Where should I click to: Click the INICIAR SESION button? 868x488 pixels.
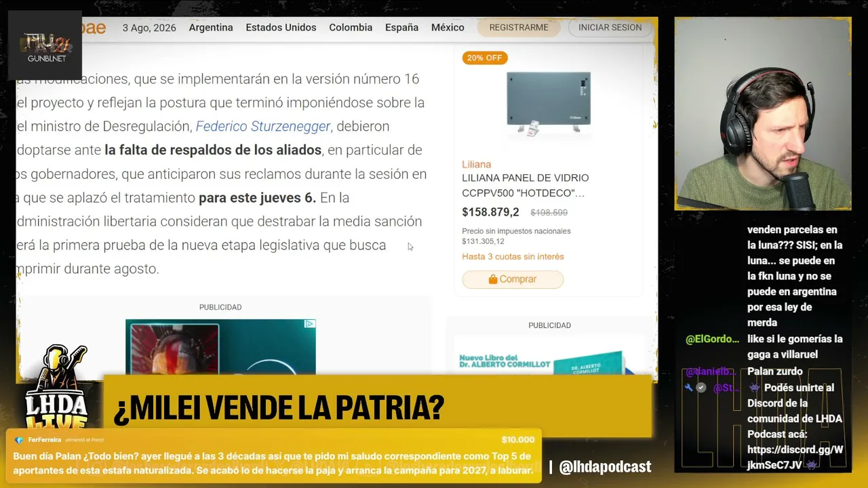click(x=610, y=28)
